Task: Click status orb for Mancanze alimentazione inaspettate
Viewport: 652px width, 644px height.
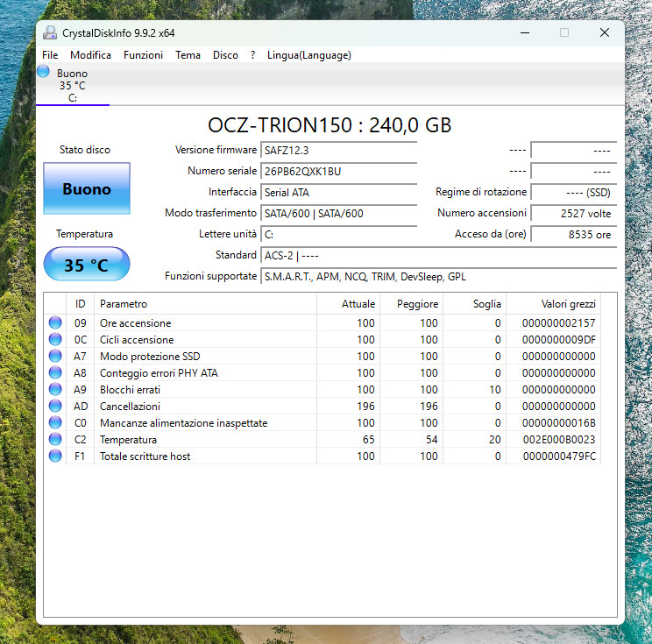Action: 55,422
